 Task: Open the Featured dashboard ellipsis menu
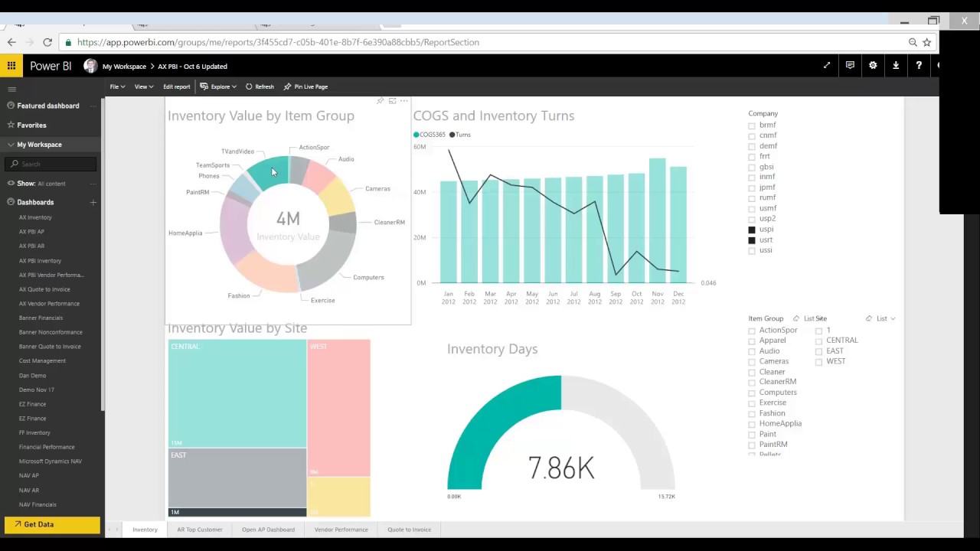93,106
